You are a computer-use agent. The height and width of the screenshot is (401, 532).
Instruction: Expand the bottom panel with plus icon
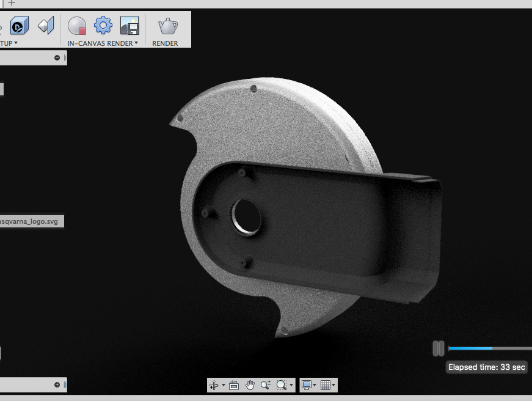57,384
